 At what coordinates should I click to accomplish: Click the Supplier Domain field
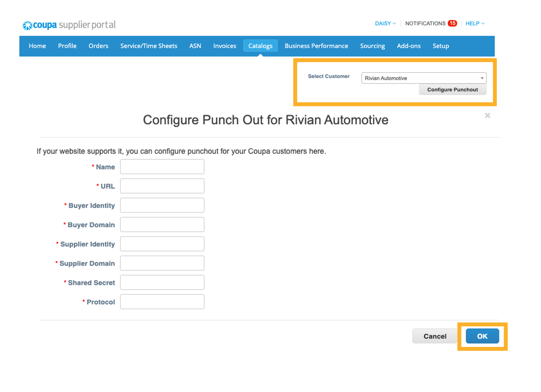[x=162, y=263]
